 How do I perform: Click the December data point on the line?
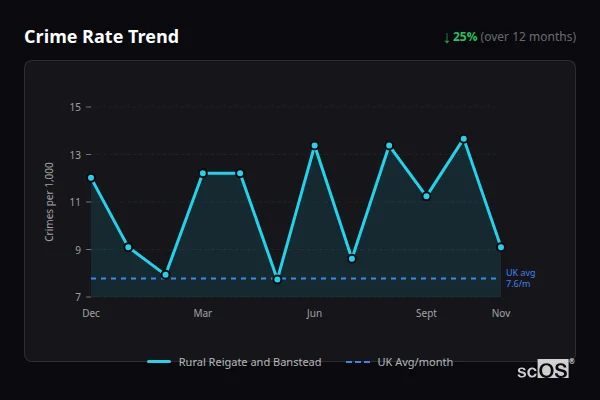click(91, 178)
